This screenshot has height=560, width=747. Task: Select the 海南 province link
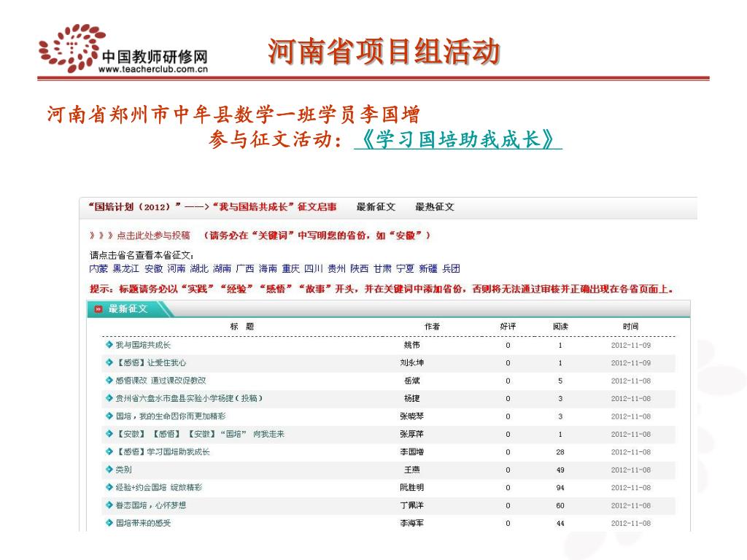pos(268,268)
